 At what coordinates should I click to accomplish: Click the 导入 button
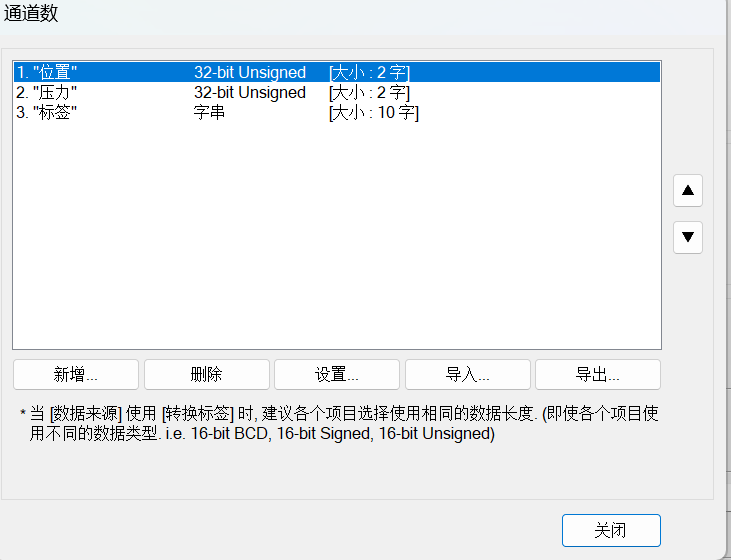tap(467, 375)
